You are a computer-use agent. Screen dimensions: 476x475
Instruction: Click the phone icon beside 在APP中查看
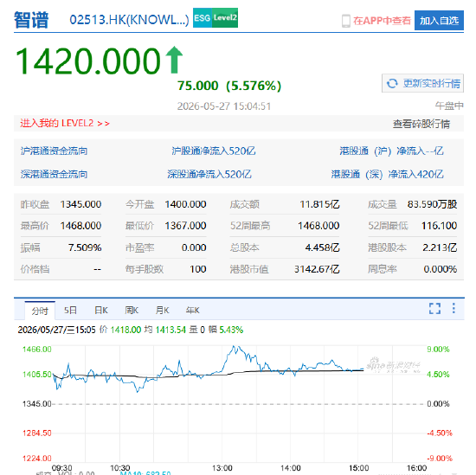click(x=346, y=21)
